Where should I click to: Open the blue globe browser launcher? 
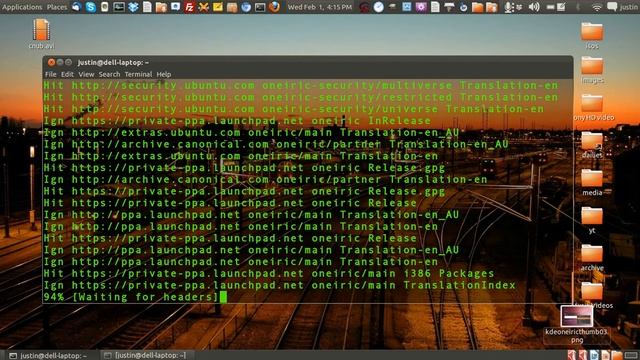pos(246,7)
